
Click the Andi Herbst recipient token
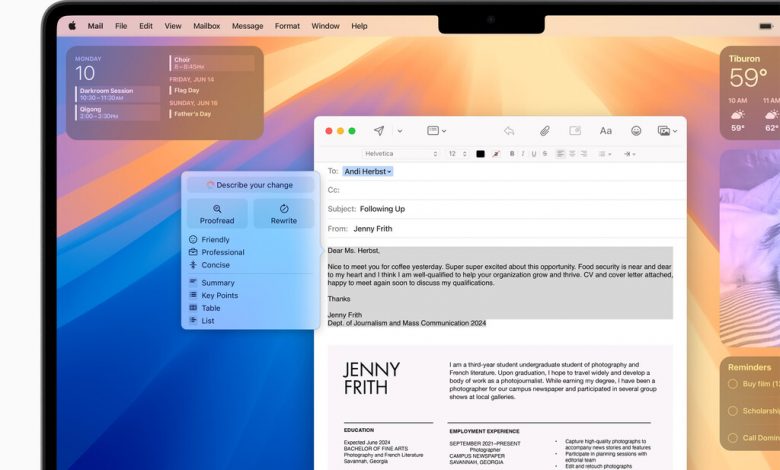point(368,171)
